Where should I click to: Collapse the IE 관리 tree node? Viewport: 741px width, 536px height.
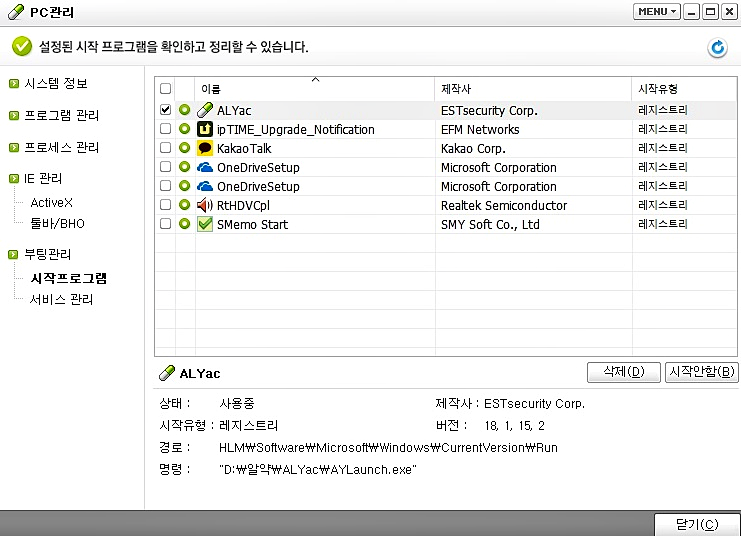coord(14,179)
